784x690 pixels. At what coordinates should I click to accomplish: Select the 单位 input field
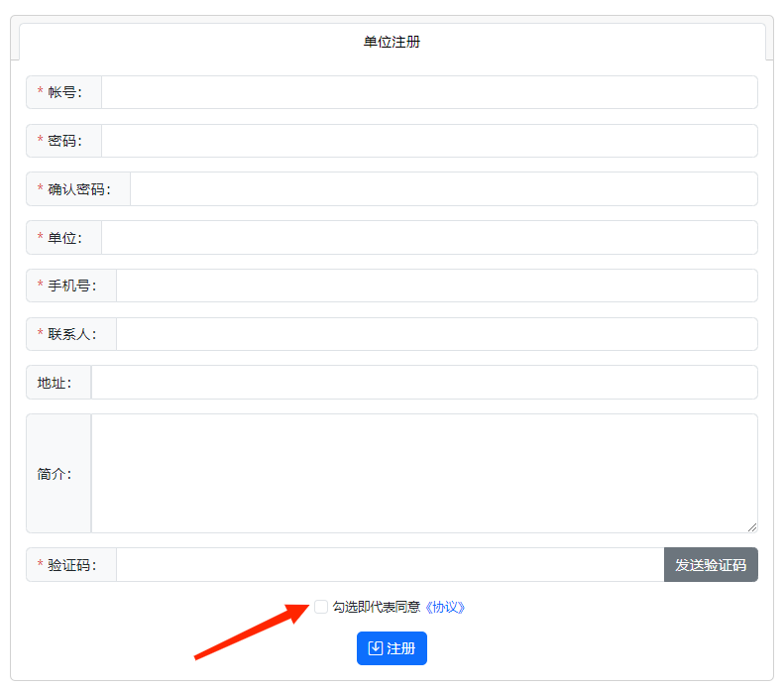[x=429, y=238]
